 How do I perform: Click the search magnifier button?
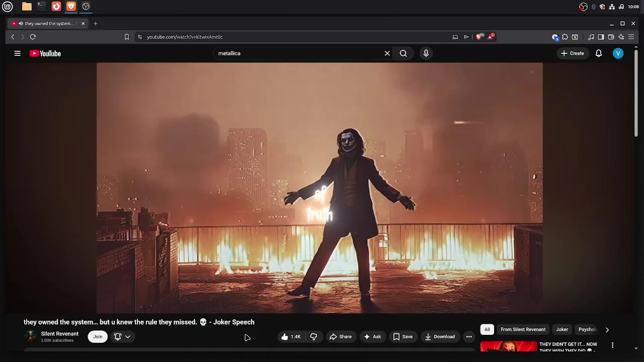pos(403,53)
